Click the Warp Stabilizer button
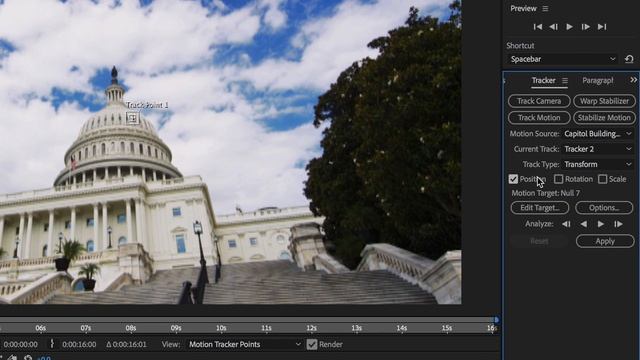Screen dimensions: 640x360 tap(604, 101)
